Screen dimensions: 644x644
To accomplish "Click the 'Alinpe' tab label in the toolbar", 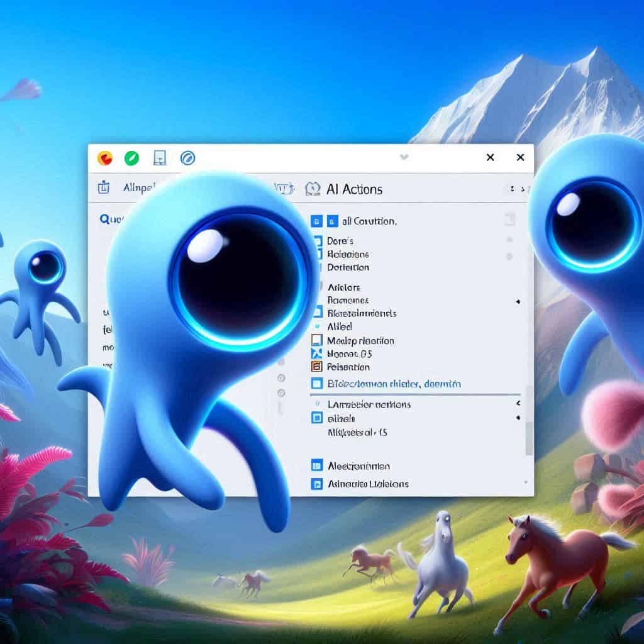I will click(139, 187).
